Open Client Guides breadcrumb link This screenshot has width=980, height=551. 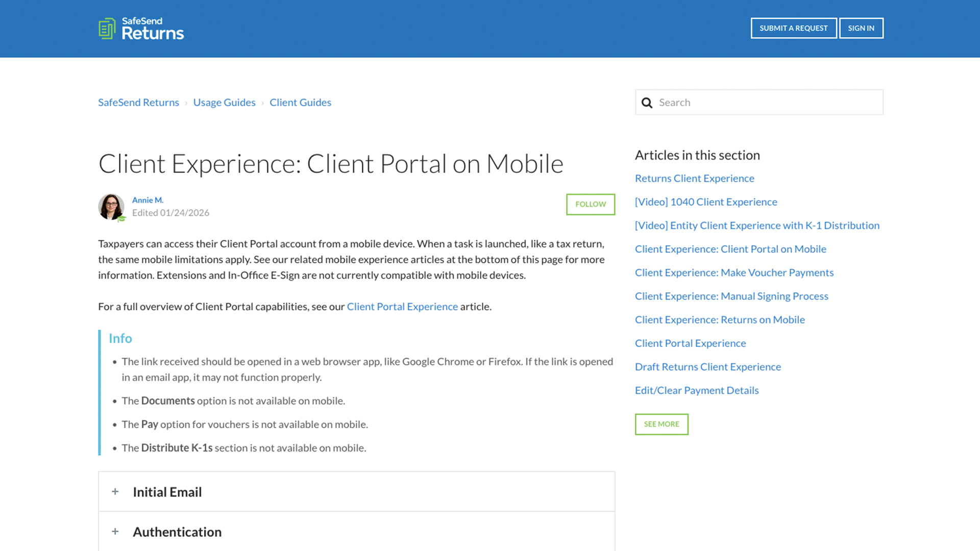300,103
